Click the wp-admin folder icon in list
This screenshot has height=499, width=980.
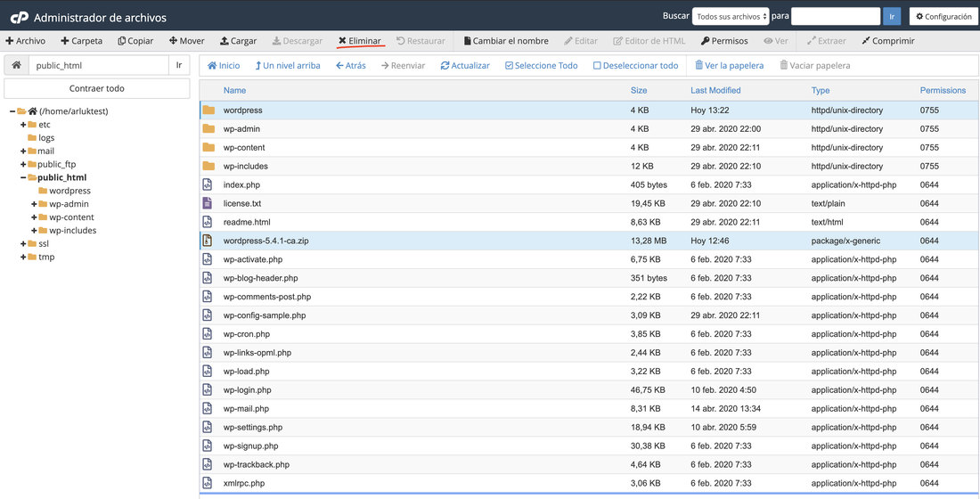coord(208,129)
